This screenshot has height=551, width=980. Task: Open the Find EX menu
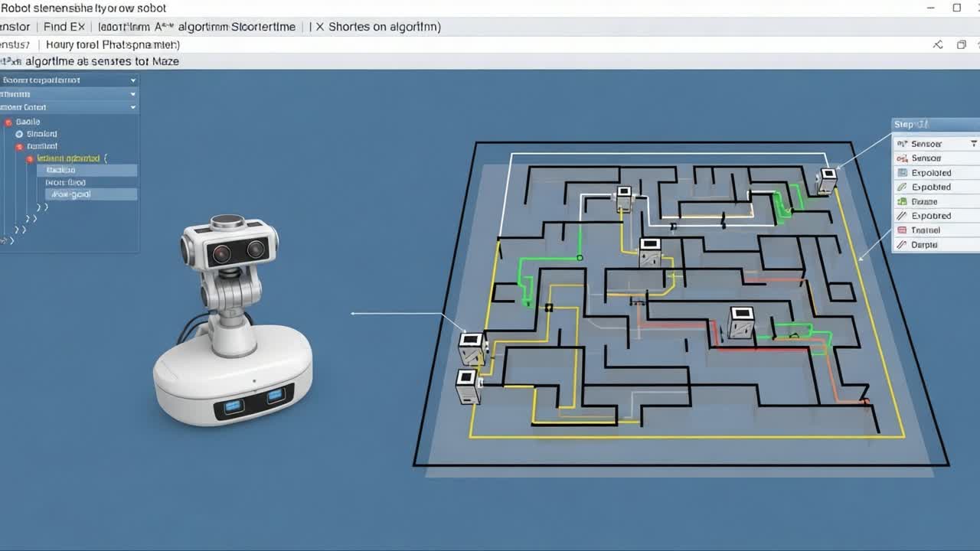click(x=61, y=26)
